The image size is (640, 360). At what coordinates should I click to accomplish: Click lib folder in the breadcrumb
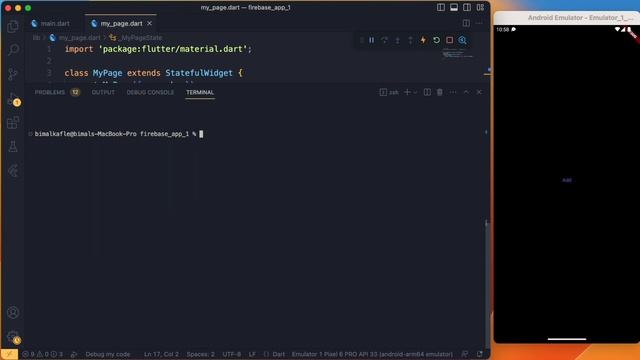pyautogui.click(x=36, y=38)
